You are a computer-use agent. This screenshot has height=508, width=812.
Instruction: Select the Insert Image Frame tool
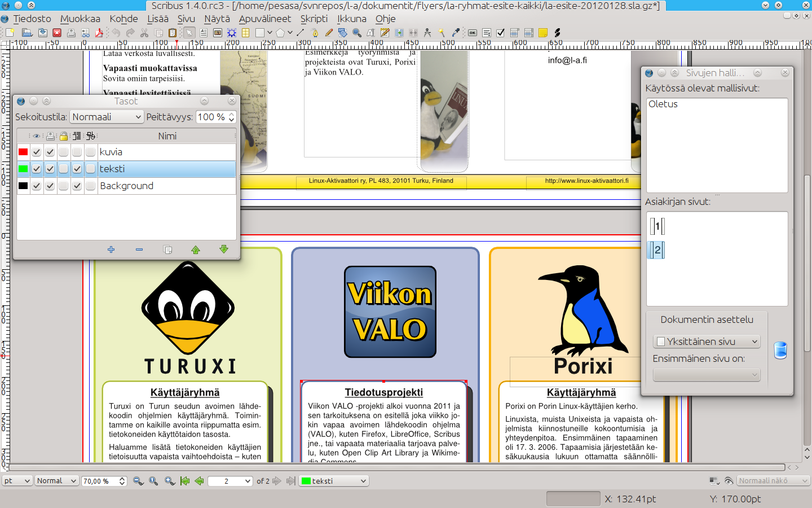pyautogui.click(x=218, y=33)
